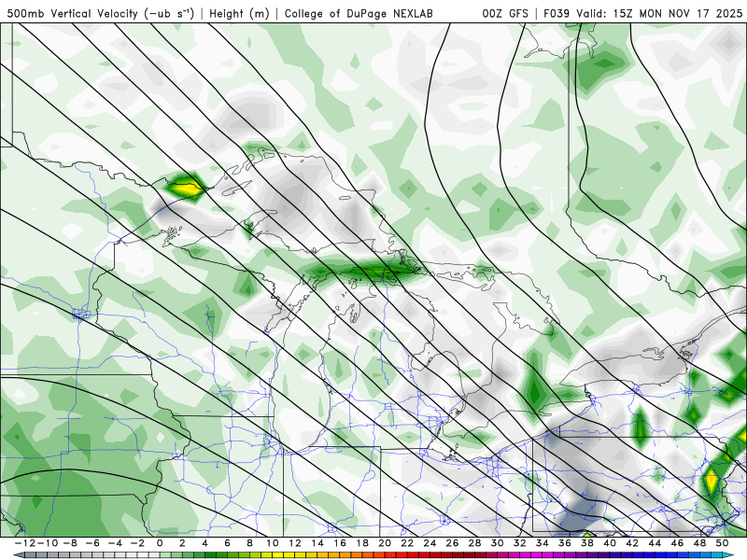
Task: Click the '30' colorbar value label
Action: click(498, 543)
